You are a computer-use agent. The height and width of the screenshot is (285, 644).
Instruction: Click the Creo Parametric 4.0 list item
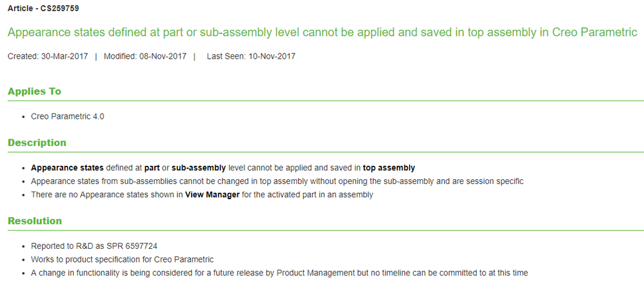tap(67, 117)
